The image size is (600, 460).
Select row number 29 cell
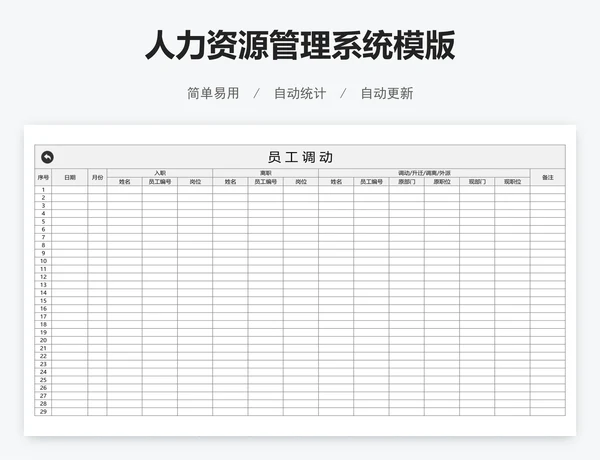click(43, 412)
